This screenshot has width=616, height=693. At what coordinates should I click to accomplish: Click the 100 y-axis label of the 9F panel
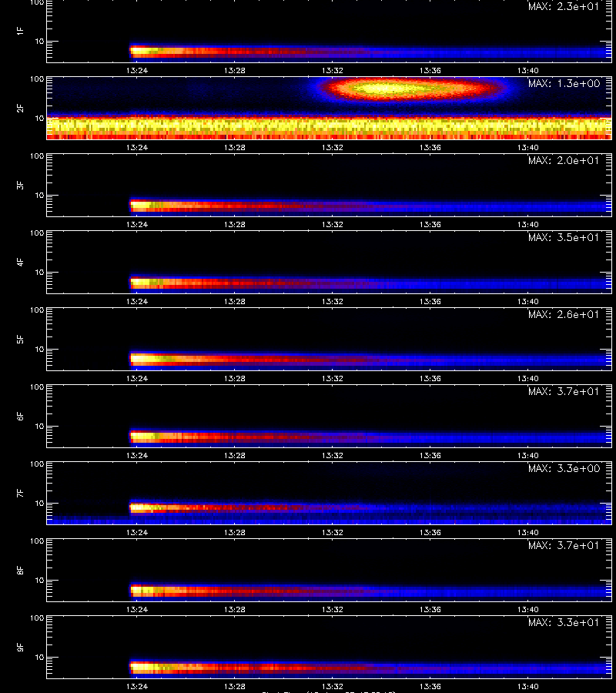37,618
